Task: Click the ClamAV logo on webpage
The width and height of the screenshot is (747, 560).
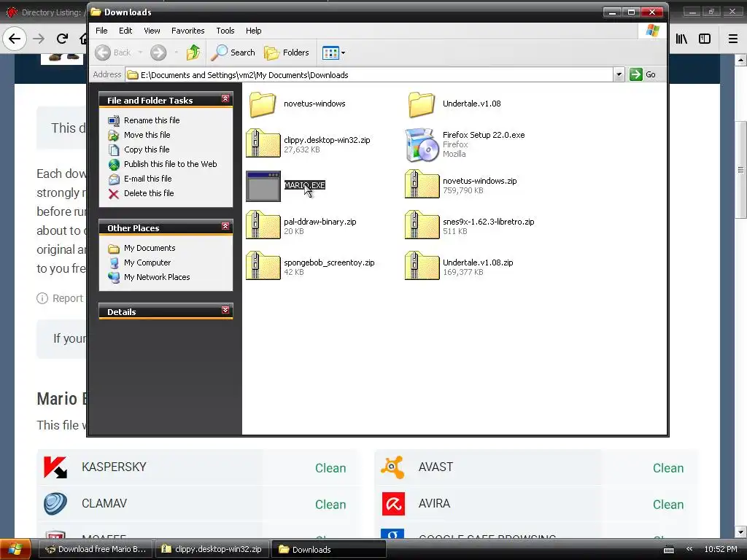Action: coord(55,504)
